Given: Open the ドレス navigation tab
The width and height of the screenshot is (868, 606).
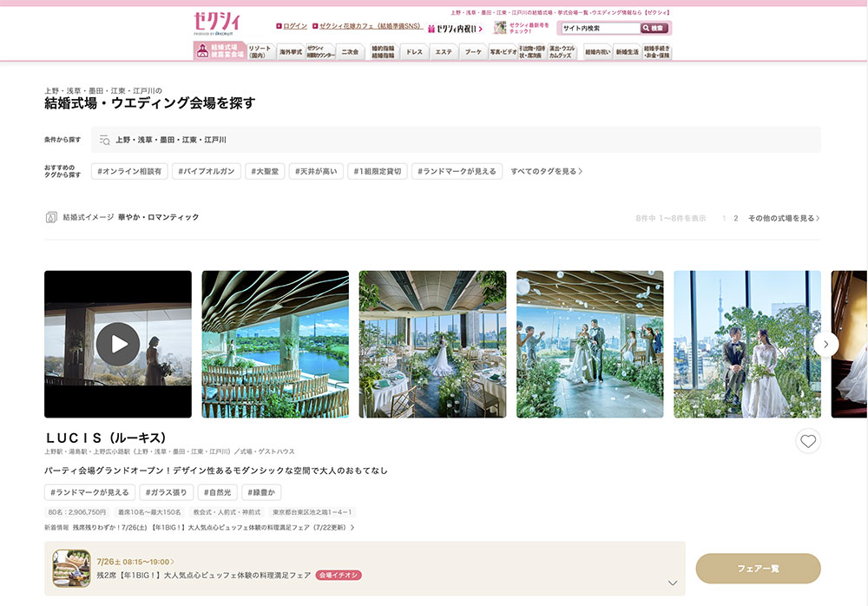Looking at the screenshot, I should coord(414,52).
